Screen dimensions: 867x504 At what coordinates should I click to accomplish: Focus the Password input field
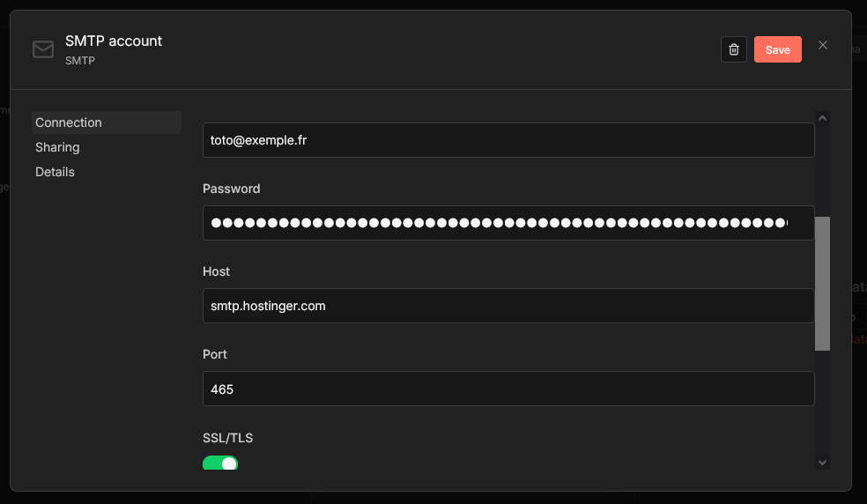point(508,223)
